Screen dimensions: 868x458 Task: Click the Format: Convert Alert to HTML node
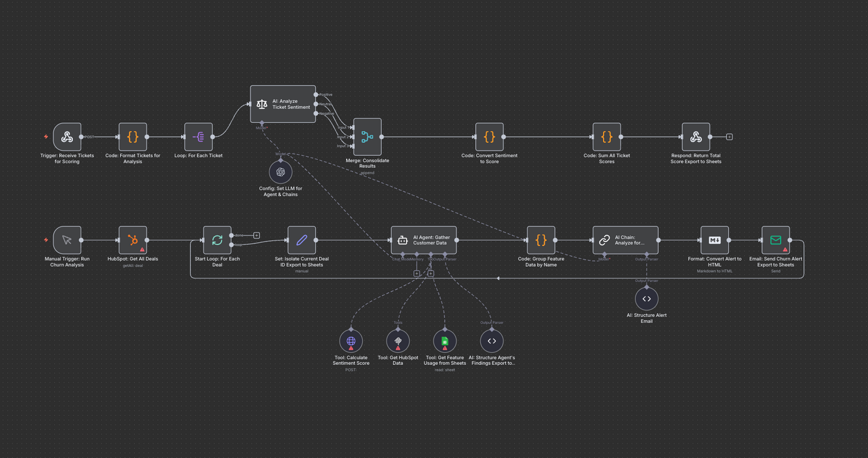715,240
